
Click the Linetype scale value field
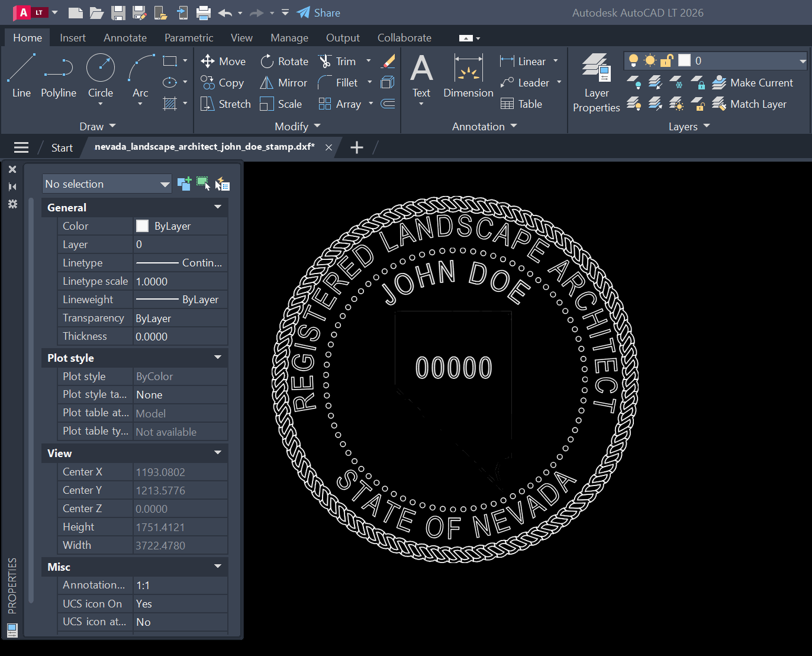click(181, 281)
